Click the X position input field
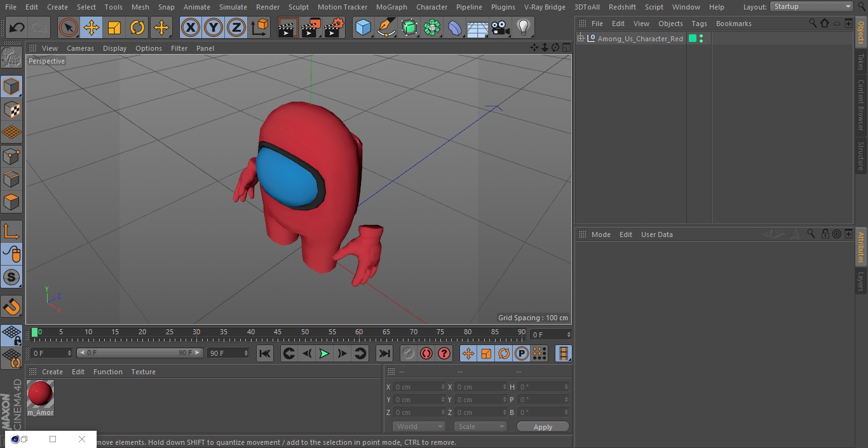The height and width of the screenshot is (448, 868). (418, 387)
